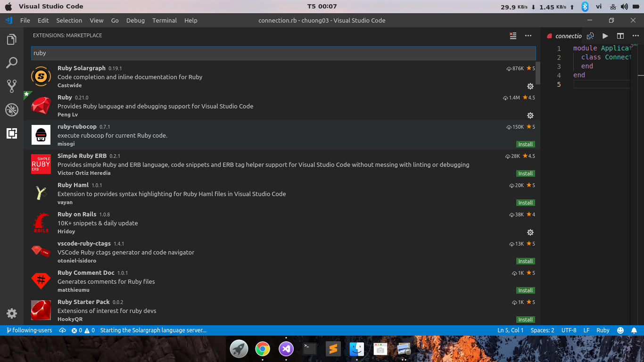The image size is (644, 362).
Task: Switch to the connection.rb editor tab
Action: 563,36
